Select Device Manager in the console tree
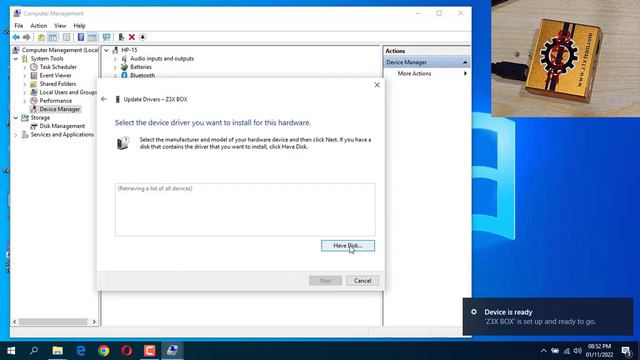 click(60, 109)
